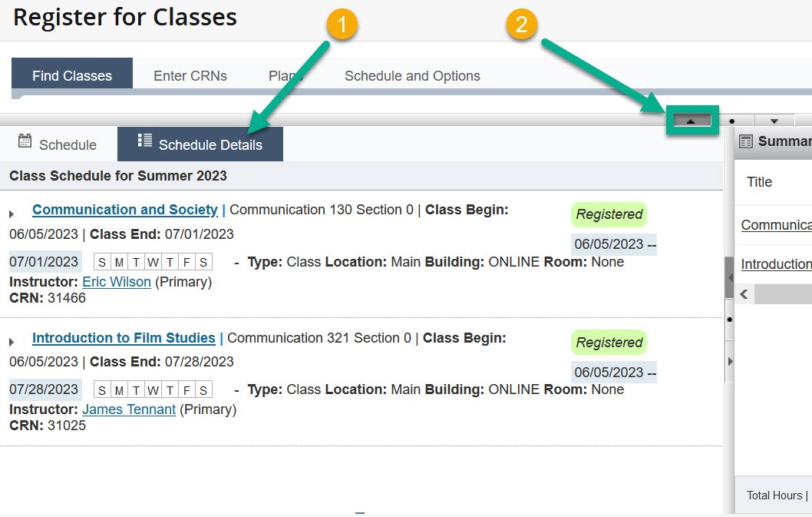812x517 pixels.
Task: Open the Schedule and Options tab
Action: click(412, 75)
